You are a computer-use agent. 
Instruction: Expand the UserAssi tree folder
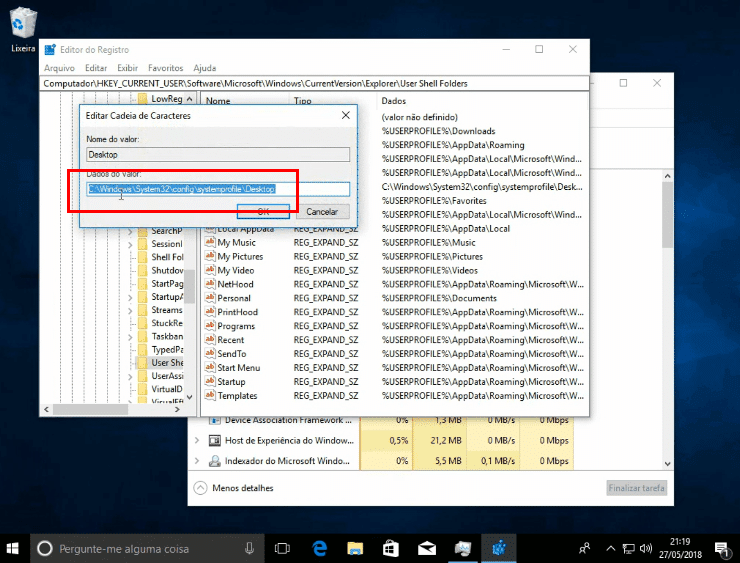click(x=130, y=377)
